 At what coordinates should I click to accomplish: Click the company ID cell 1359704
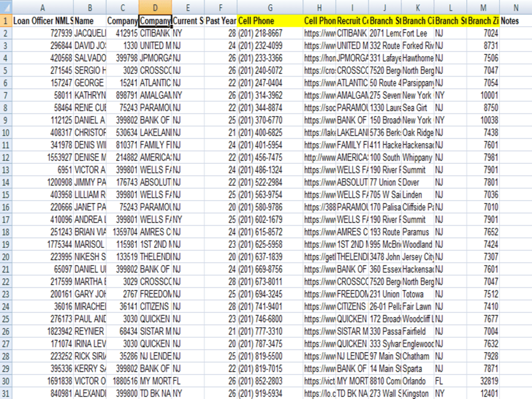click(122, 232)
